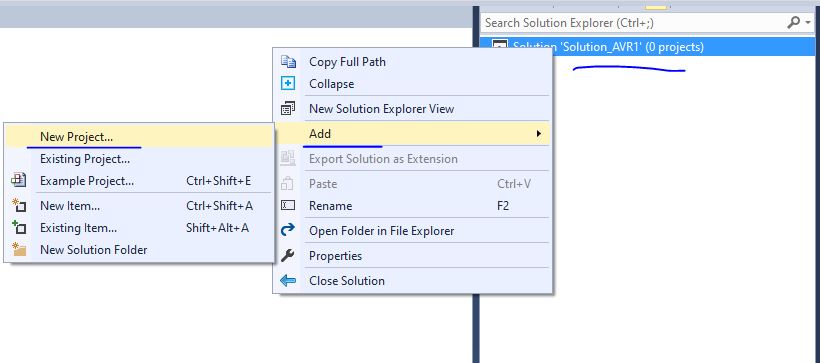Click the Close Solution arrow icon
This screenshot has height=363, width=820.
pyautogui.click(x=288, y=281)
